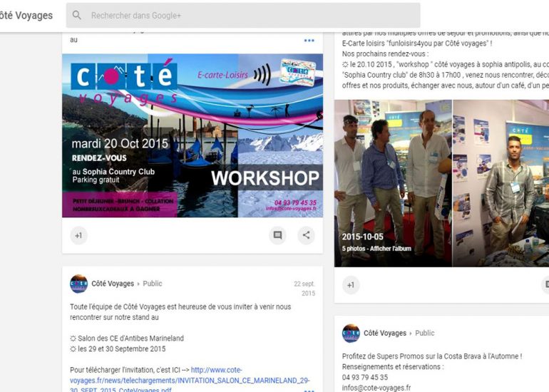The image size is (549, 392).
Task: Open Côté Voyages name on Costa Brava post
Action: point(385,333)
